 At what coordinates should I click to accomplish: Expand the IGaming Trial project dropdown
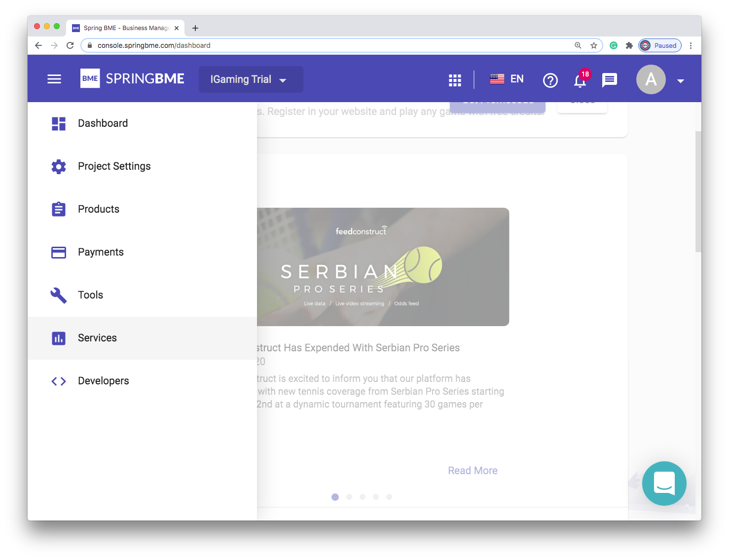[251, 79]
